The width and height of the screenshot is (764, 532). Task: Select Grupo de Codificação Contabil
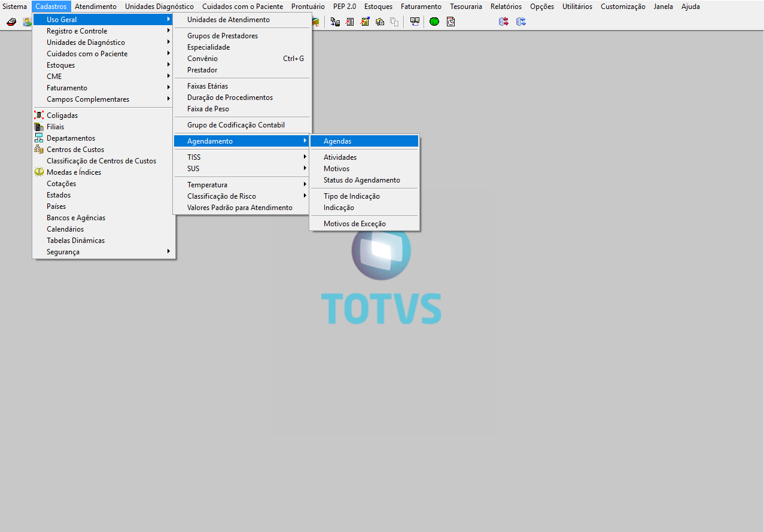(242, 125)
